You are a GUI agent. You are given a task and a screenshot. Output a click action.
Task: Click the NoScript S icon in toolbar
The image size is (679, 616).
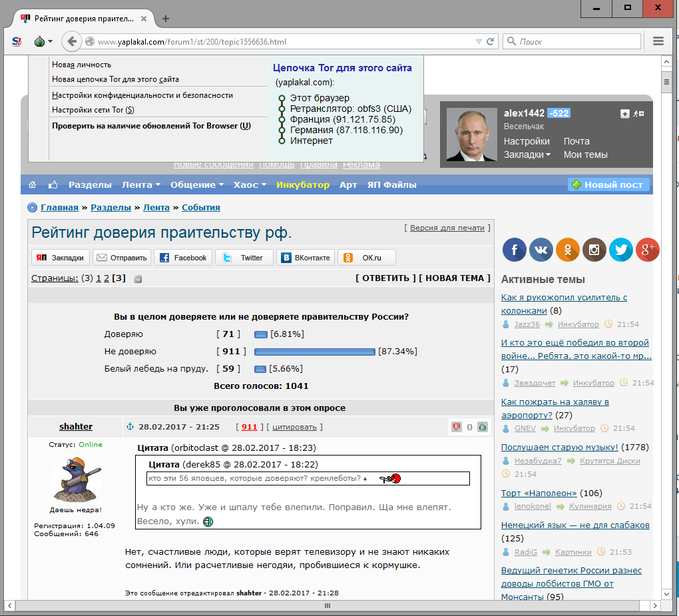17,41
